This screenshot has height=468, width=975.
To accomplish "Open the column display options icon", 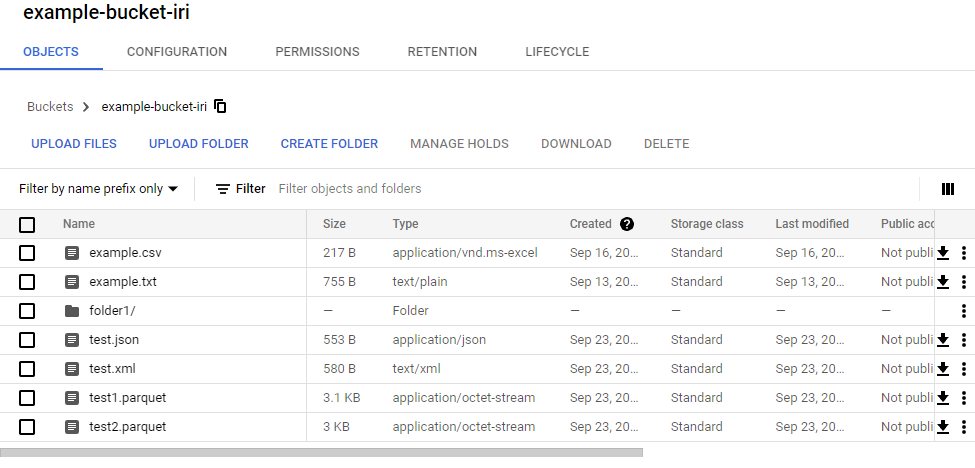I will (x=948, y=189).
